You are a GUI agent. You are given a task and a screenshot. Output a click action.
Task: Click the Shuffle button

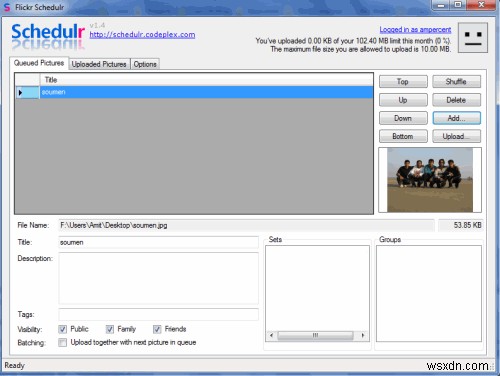[456, 82]
